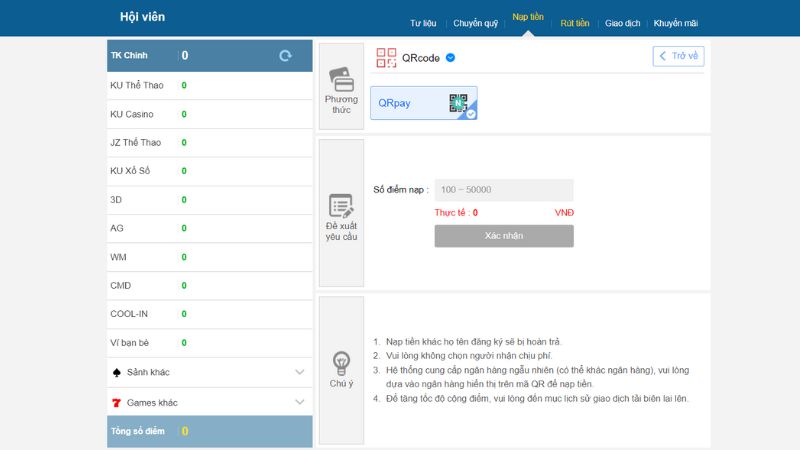Expand the Games khác section chevron
The width and height of the screenshot is (800, 450).
tap(299, 402)
